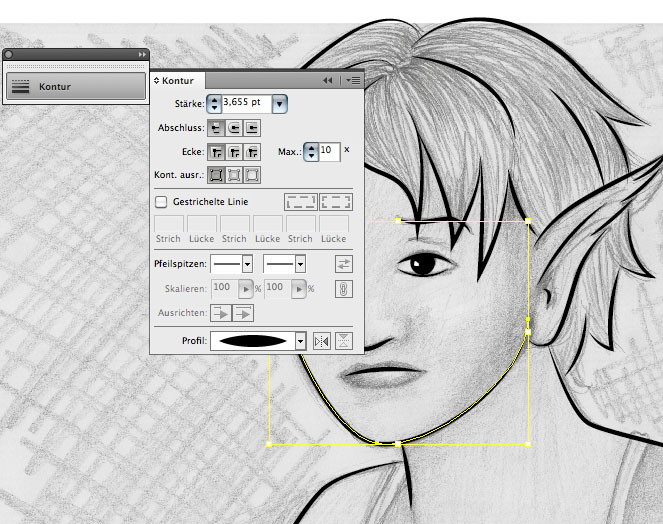Align stroke to center icon

[215, 175]
